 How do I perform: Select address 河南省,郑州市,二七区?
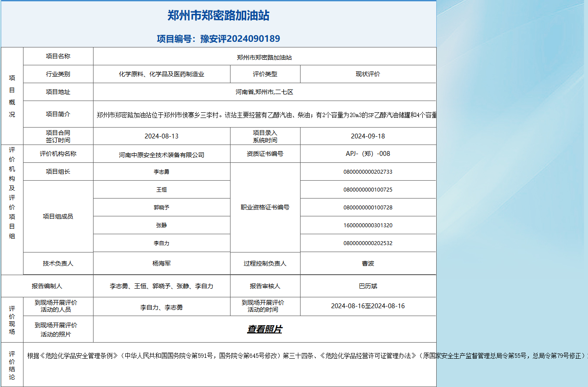[264, 92]
